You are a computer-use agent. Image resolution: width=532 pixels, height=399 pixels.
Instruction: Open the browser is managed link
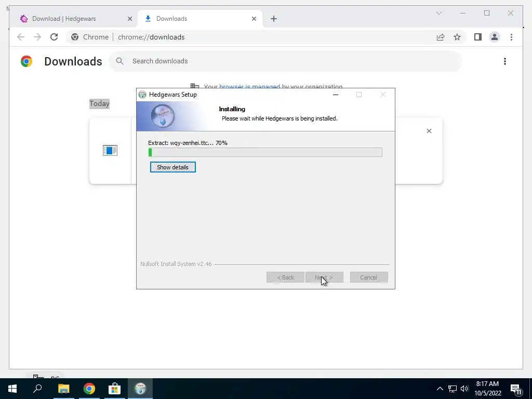[x=249, y=87]
